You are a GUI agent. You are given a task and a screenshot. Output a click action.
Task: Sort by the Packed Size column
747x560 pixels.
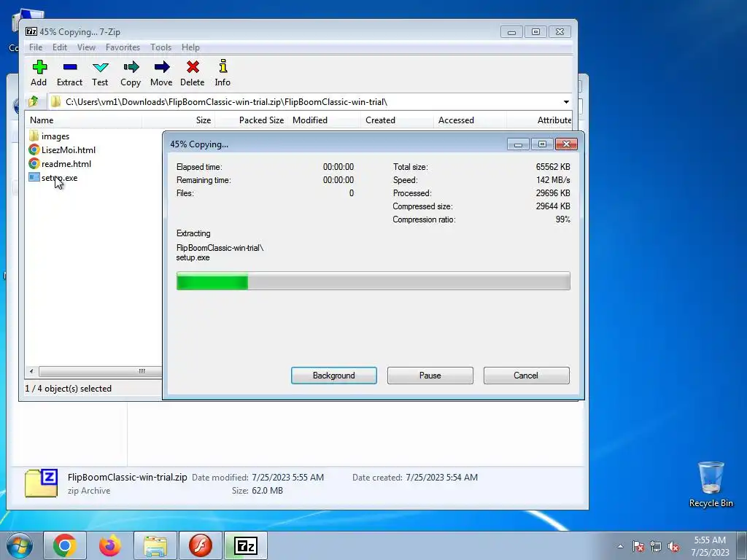tap(251, 120)
